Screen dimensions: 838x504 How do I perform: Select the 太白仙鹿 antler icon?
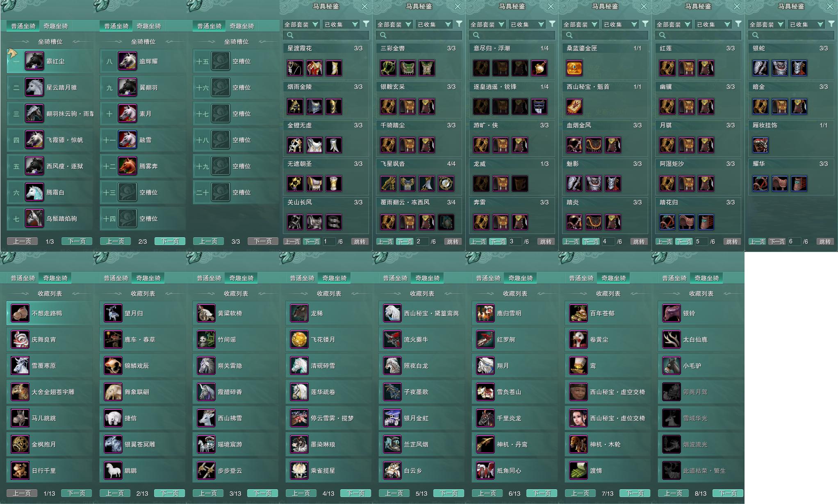[671, 339]
